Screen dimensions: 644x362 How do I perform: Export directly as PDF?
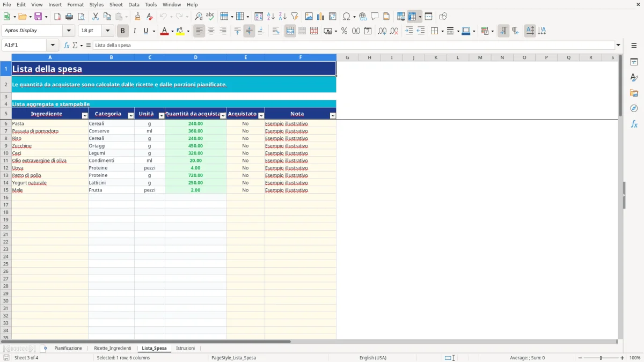click(57, 17)
